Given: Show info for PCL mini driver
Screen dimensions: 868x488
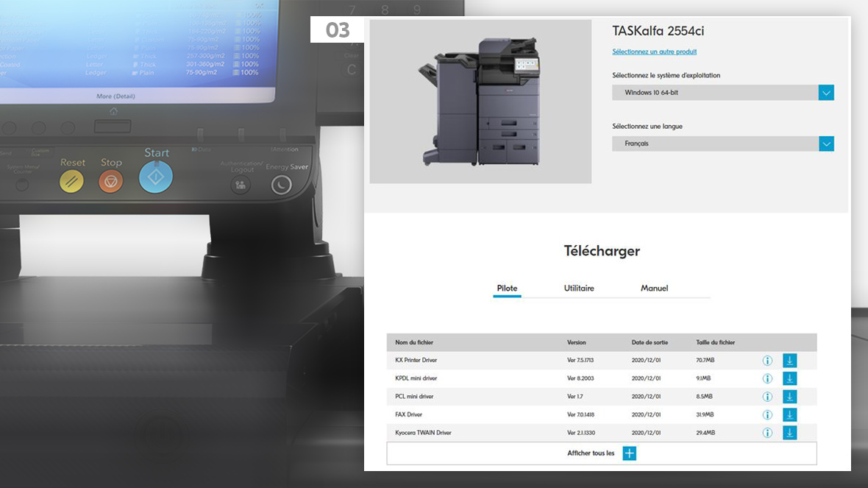Looking at the screenshot, I should click(x=767, y=397).
